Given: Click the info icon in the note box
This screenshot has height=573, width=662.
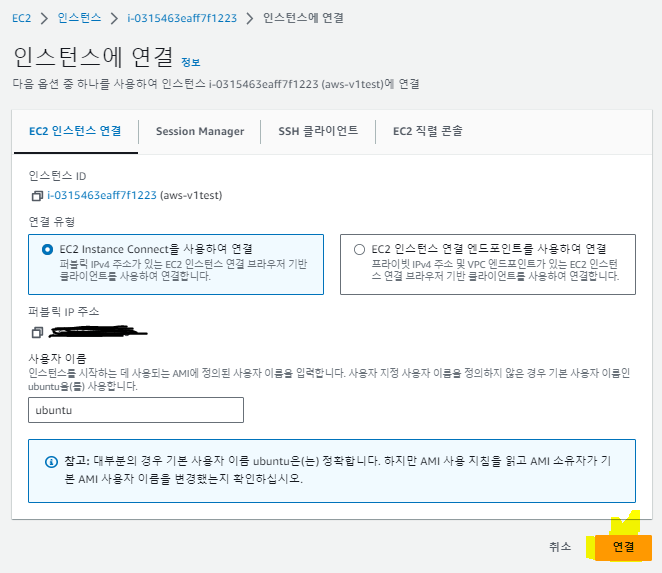Looking at the screenshot, I should [x=51, y=462].
